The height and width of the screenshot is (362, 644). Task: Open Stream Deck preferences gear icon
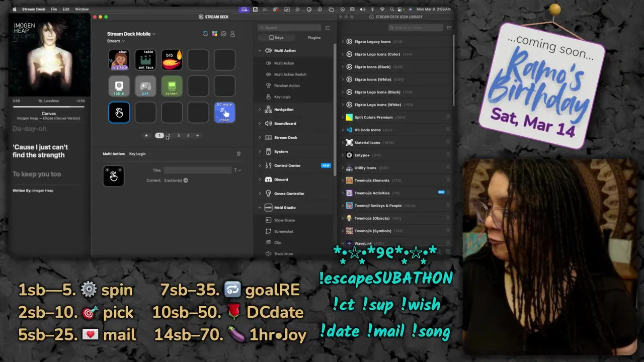tap(223, 34)
